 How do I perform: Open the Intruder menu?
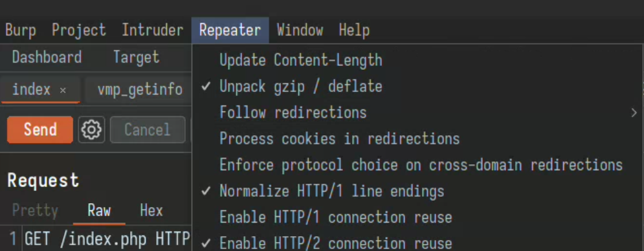point(152,30)
